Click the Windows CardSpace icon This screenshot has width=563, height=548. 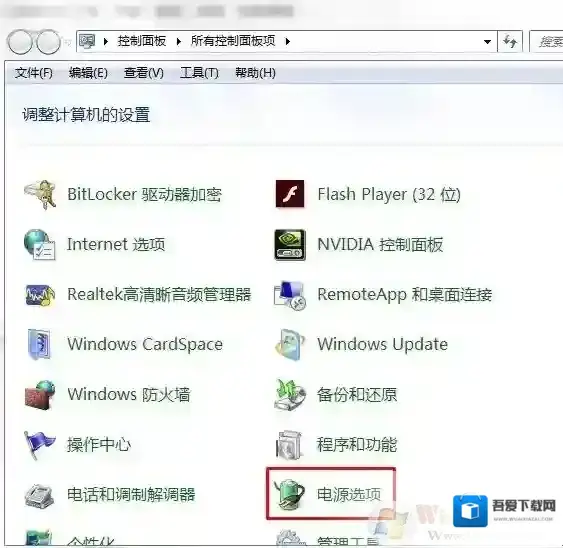(x=39, y=344)
